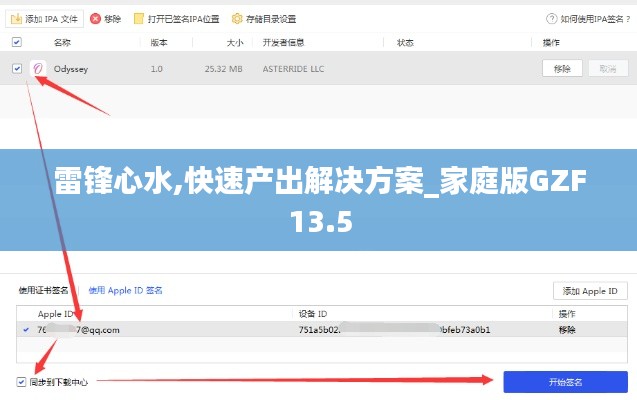Open 打开已签名IPA位置 folder icon
The height and width of the screenshot is (400, 637).
139,19
